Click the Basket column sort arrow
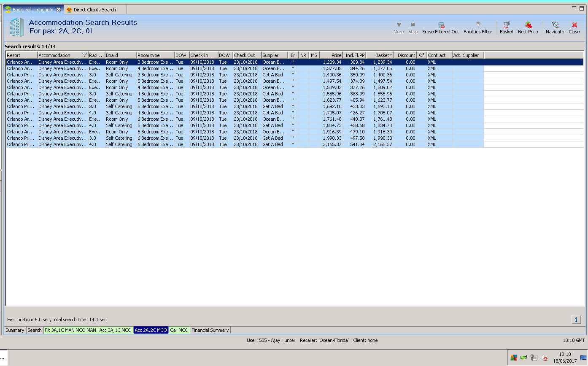 391,55
